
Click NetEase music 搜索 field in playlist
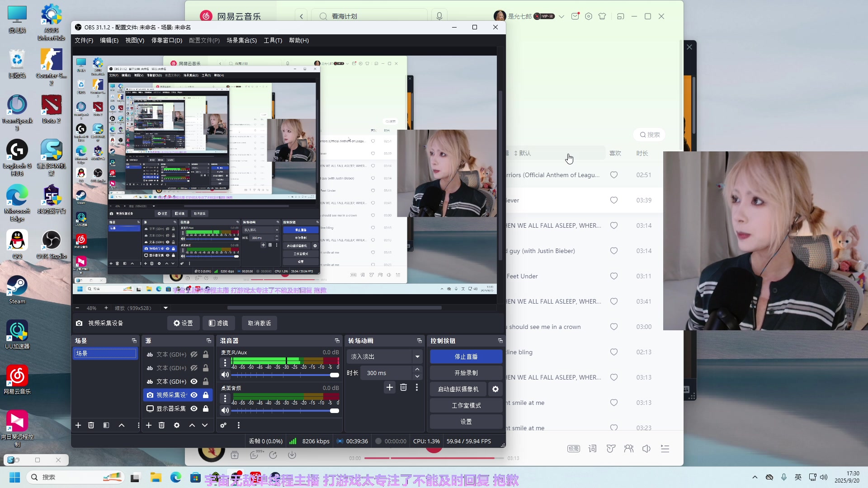pyautogui.click(x=650, y=135)
